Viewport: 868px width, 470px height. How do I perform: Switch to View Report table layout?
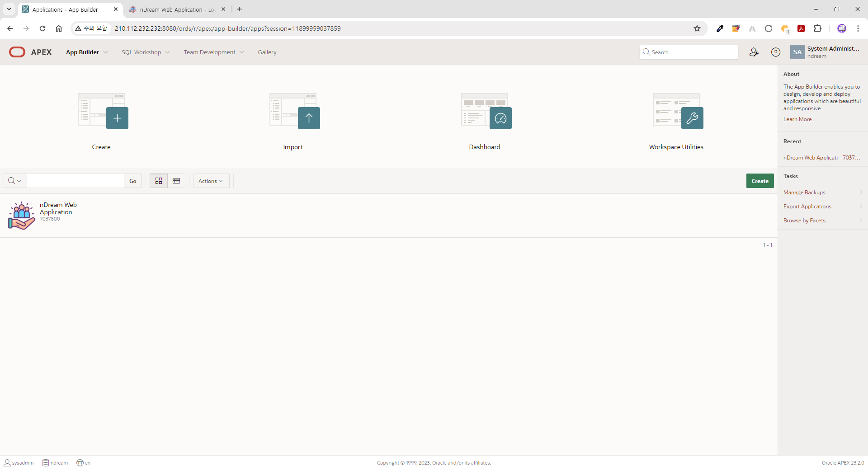pyautogui.click(x=176, y=181)
